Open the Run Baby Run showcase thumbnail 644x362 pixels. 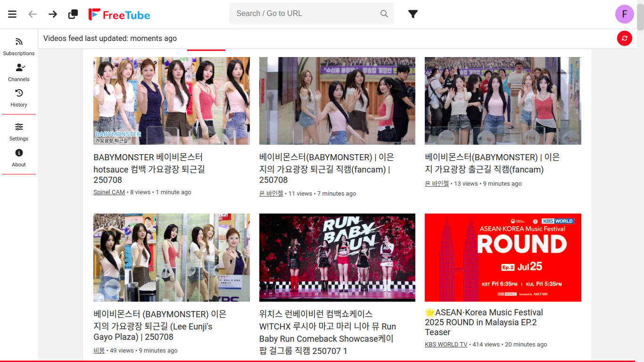337,257
